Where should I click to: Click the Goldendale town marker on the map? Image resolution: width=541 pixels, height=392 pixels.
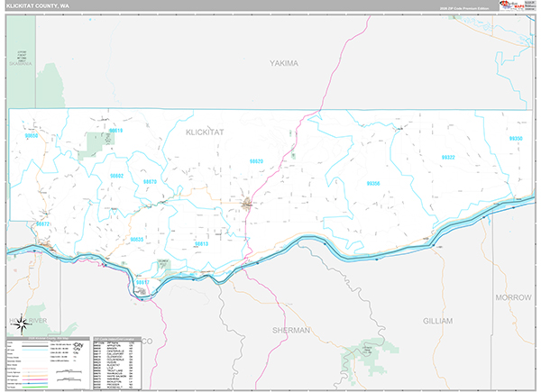click(x=246, y=205)
